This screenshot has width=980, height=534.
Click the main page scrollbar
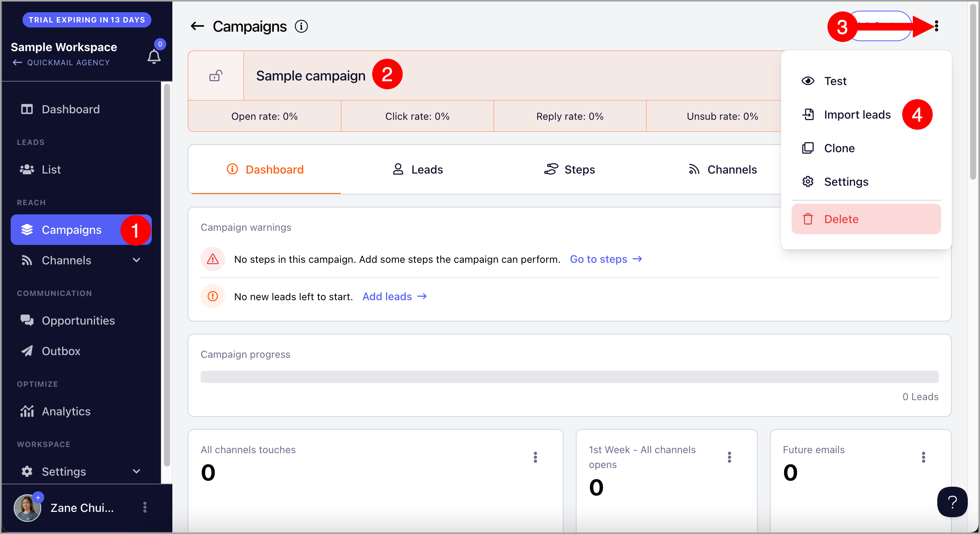coord(974,92)
